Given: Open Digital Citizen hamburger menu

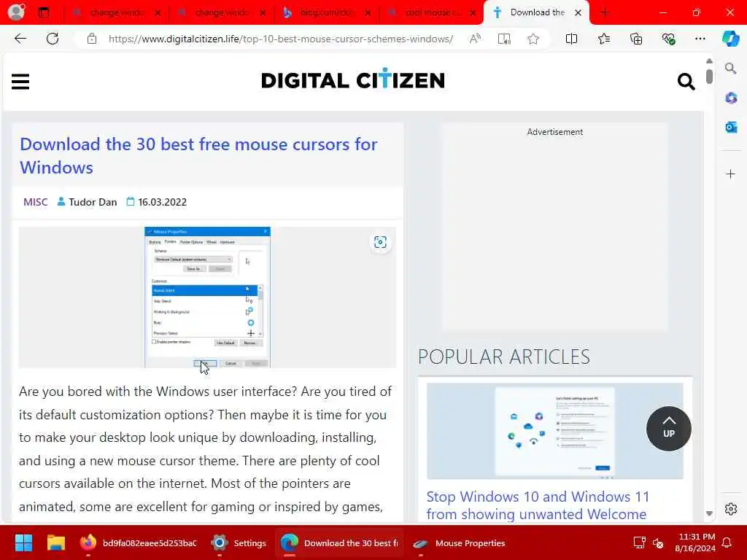Looking at the screenshot, I should click(x=20, y=82).
